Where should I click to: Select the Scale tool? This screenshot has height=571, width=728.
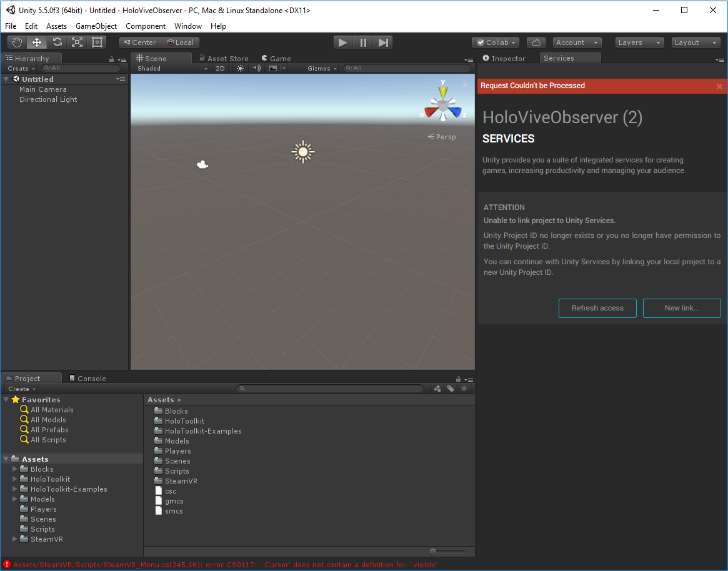tap(77, 42)
